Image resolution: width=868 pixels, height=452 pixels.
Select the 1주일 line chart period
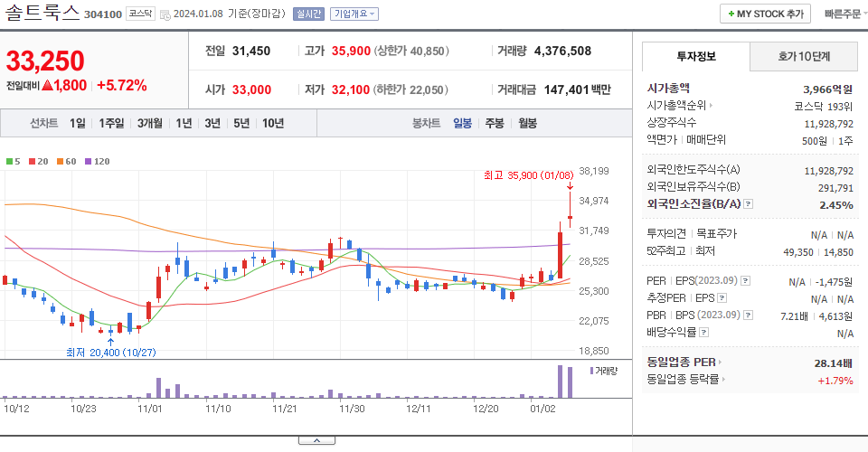pyautogui.click(x=111, y=123)
